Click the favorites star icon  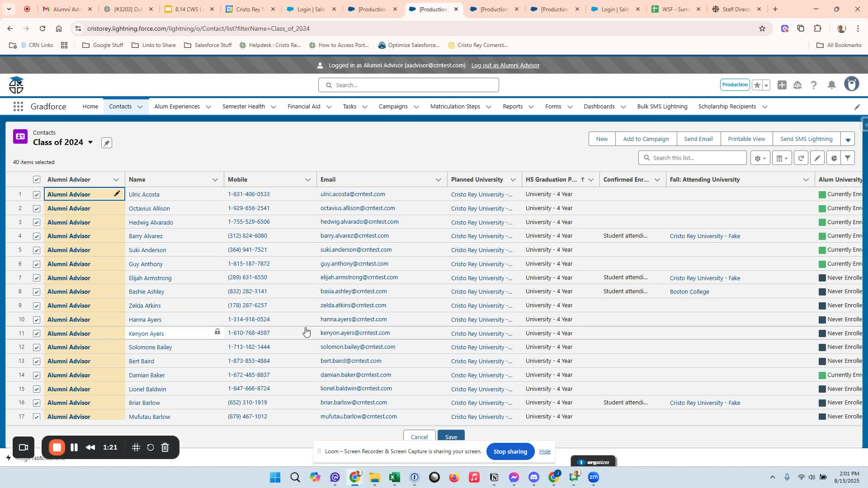coord(757,85)
